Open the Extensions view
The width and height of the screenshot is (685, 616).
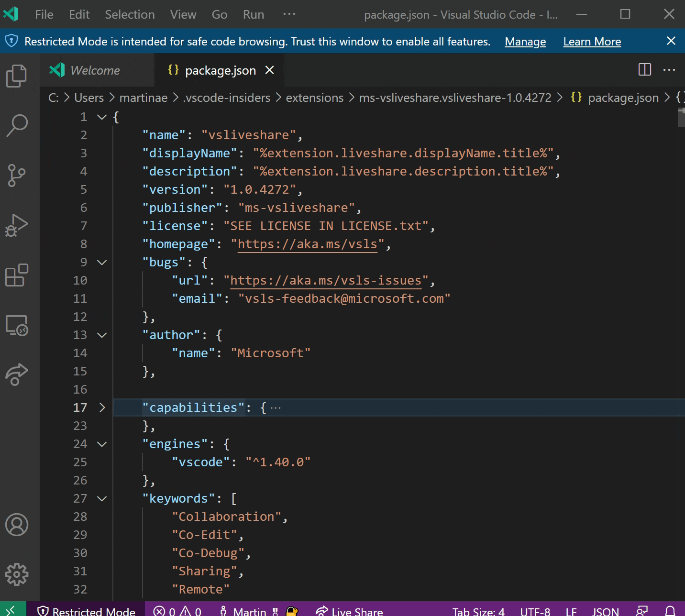click(17, 275)
